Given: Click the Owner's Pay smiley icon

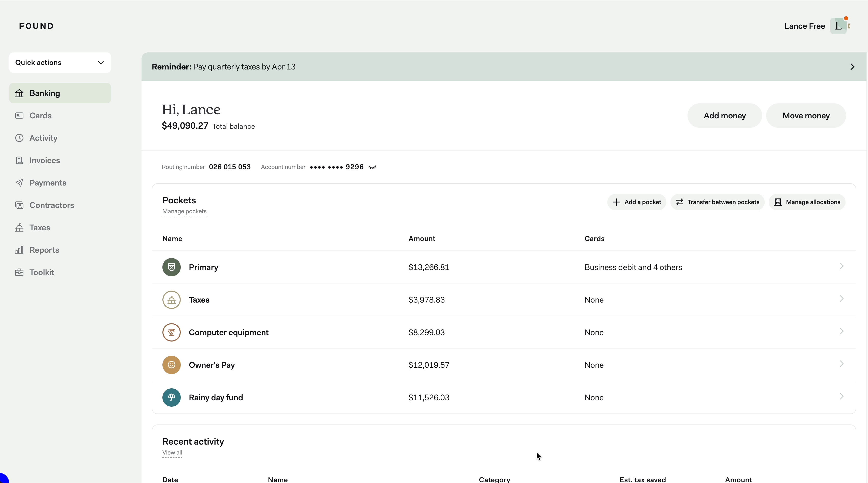Looking at the screenshot, I should 172,365.
